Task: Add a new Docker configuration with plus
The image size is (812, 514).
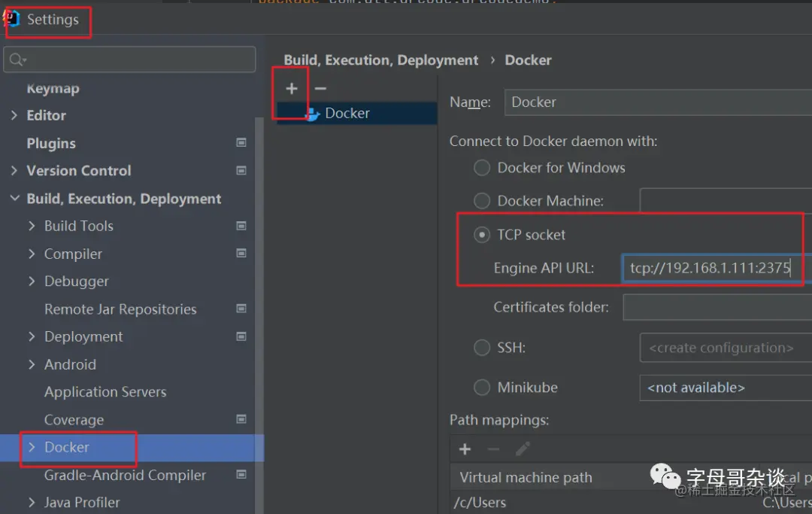Action: pos(292,89)
